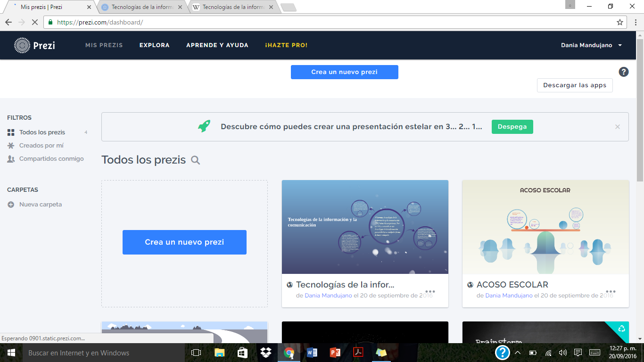Click top Crea un nuevo prezi button
The width and height of the screenshot is (644, 362).
(345, 72)
